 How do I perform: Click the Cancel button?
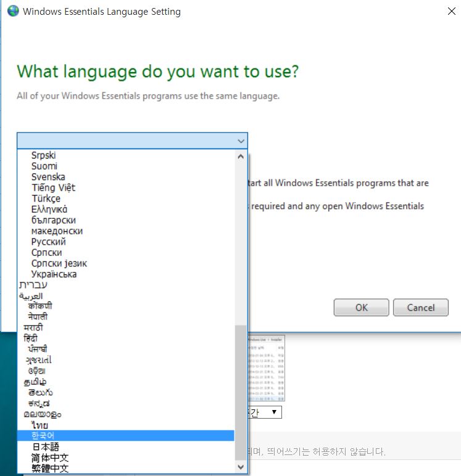[x=421, y=308]
